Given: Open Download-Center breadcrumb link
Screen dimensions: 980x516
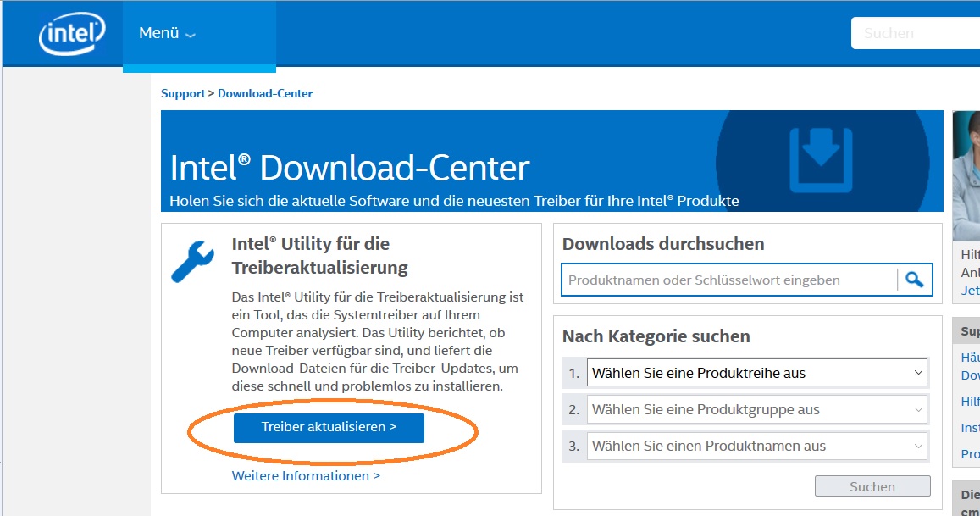Looking at the screenshot, I should click(x=265, y=93).
